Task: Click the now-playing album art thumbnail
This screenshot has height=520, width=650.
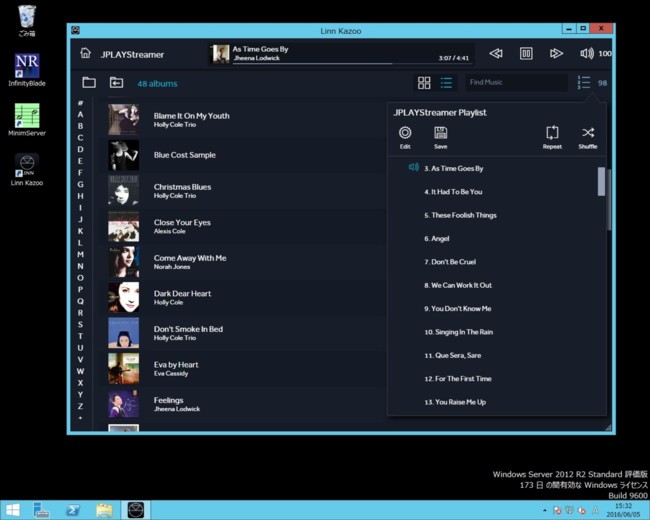Action: point(221,54)
